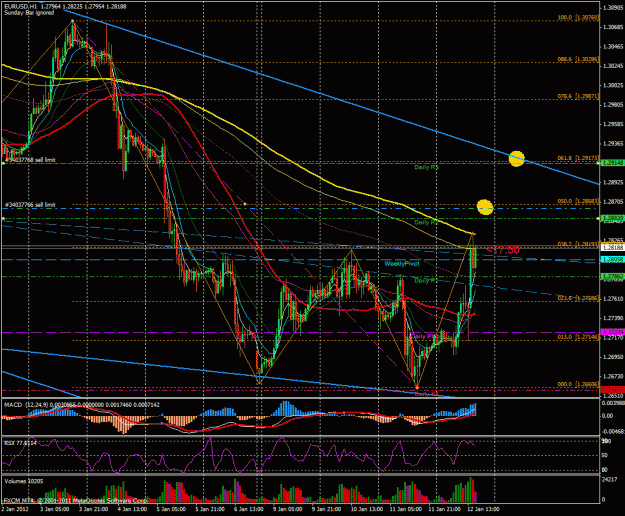The height and width of the screenshot is (516, 625).
Task: Select the red Daily S1 label
Action: click(x=426, y=394)
